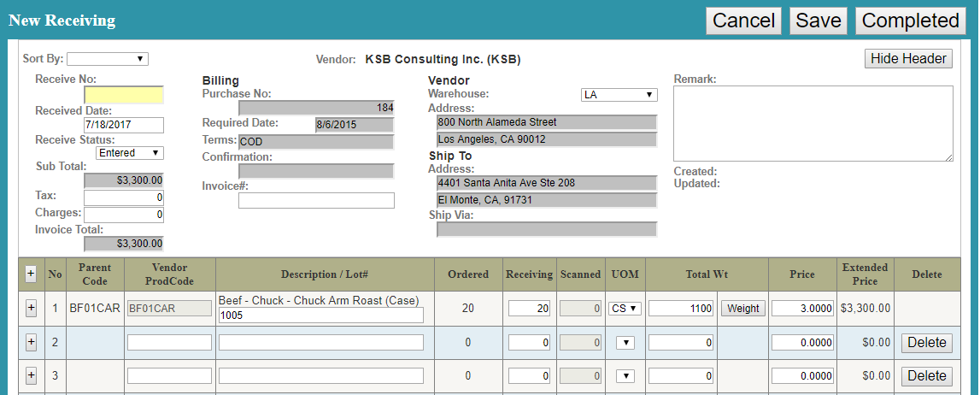Image resolution: width=980 pixels, height=395 pixels.
Task: Click the Description field in row 2
Action: click(x=320, y=343)
